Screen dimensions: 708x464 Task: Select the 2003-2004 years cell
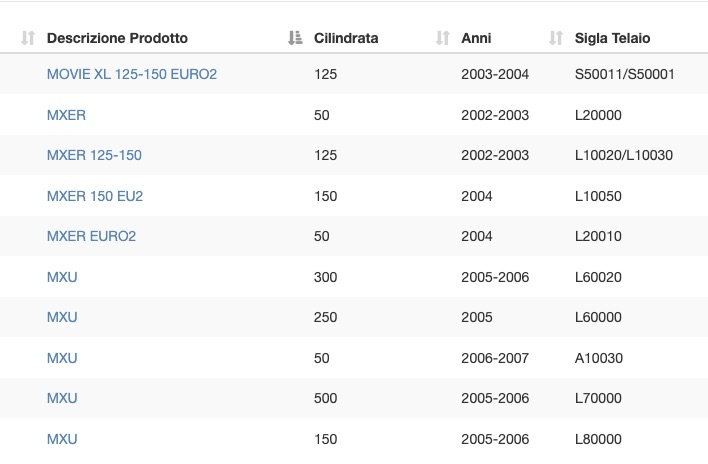point(495,74)
